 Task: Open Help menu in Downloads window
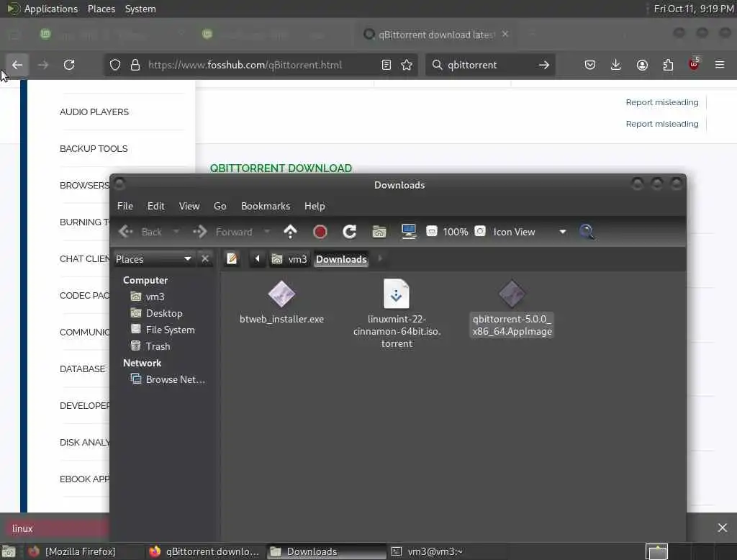tap(315, 206)
